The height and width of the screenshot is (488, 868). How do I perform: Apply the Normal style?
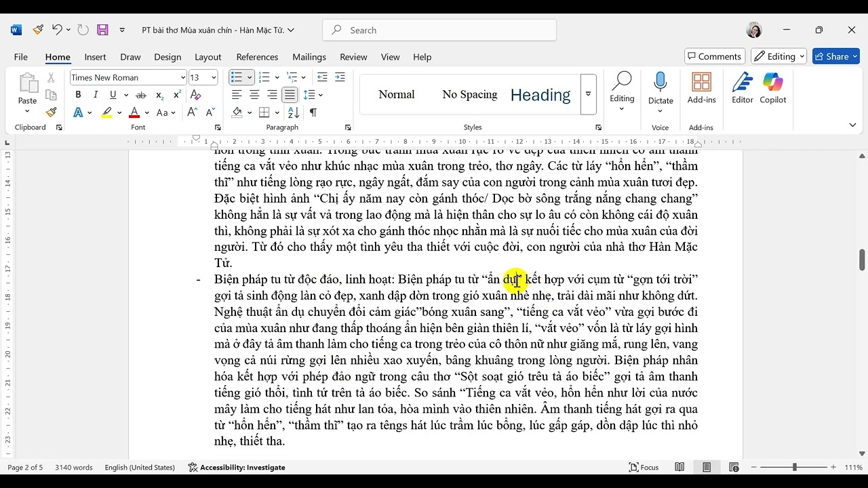coord(397,94)
